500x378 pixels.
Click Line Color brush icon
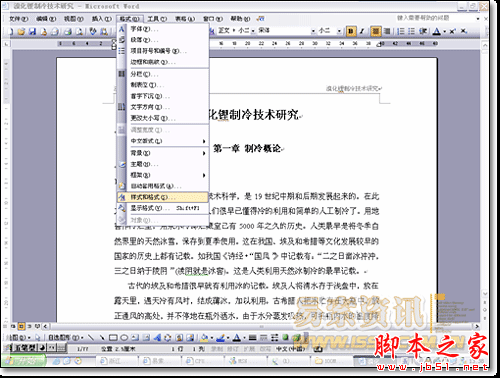220,338
